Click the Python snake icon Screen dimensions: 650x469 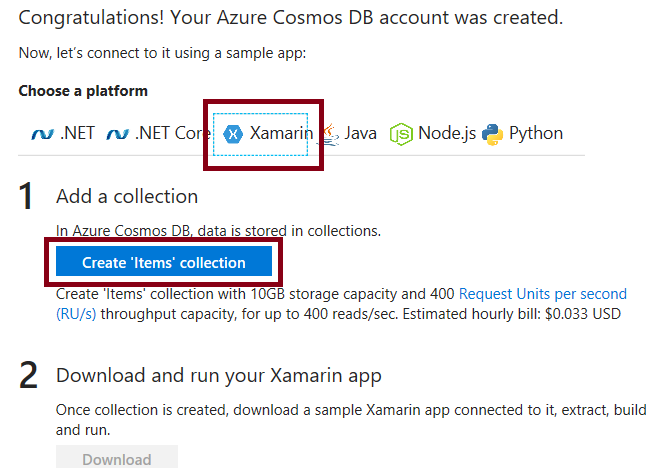click(x=491, y=134)
